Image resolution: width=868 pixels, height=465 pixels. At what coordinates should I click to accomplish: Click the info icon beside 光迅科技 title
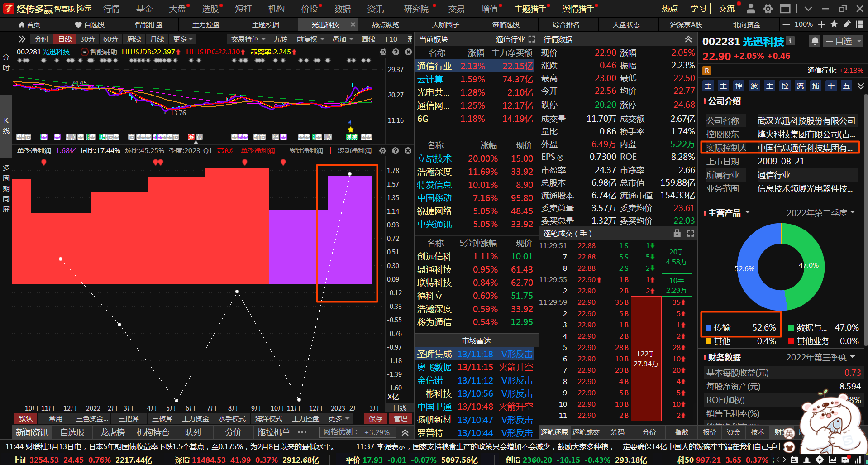coord(790,41)
